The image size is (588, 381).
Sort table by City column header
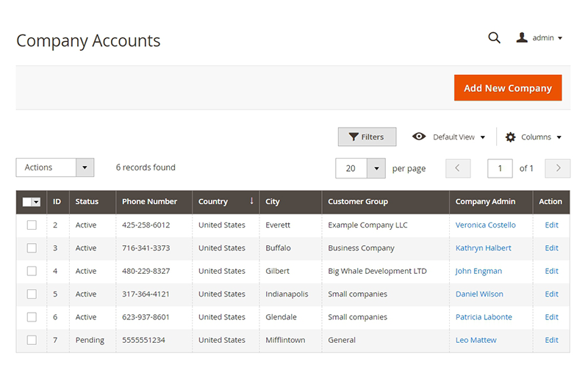point(273,201)
